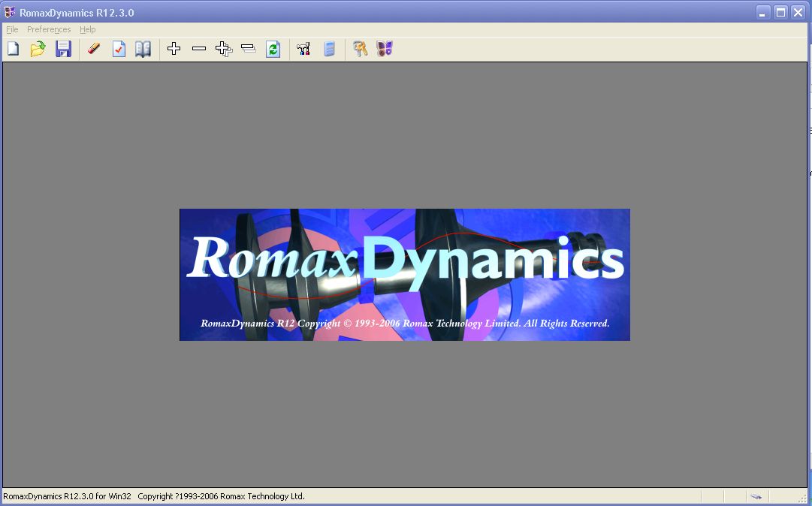Click the purple butterfly toolbar icon
Screen dimensions: 812x506
385,49
